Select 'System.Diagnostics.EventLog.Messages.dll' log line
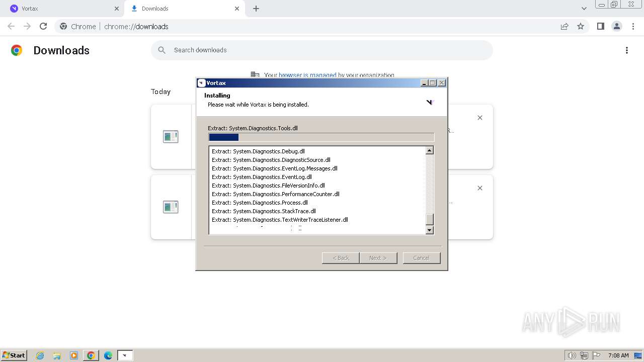This screenshot has width=644, height=362. [x=275, y=168]
